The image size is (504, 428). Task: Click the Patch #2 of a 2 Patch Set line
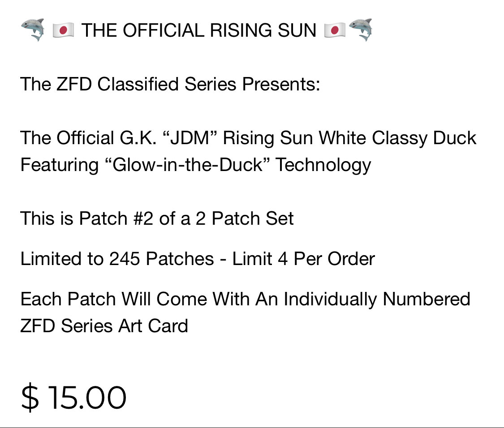pos(157,218)
